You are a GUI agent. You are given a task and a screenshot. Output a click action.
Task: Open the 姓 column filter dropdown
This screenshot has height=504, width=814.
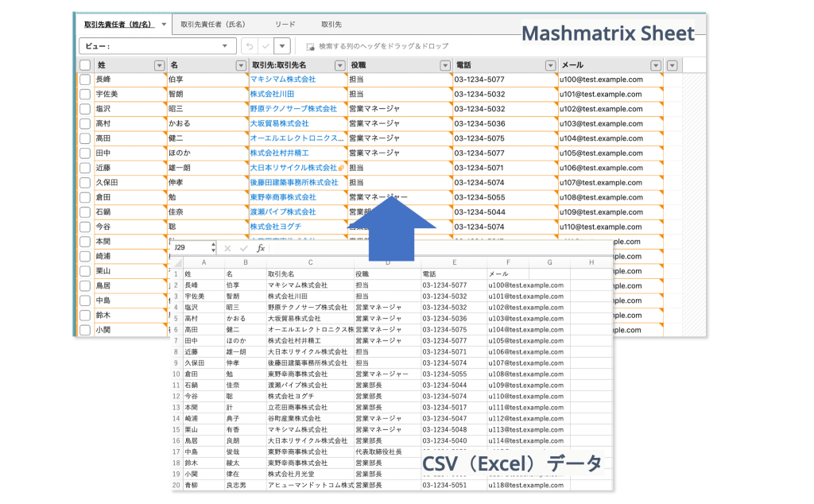(x=159, y=65)
